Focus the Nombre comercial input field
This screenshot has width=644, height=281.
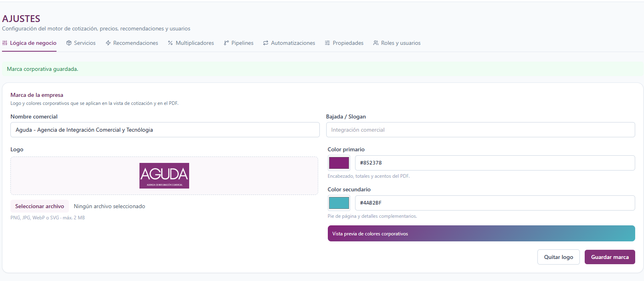coord(165,130)
